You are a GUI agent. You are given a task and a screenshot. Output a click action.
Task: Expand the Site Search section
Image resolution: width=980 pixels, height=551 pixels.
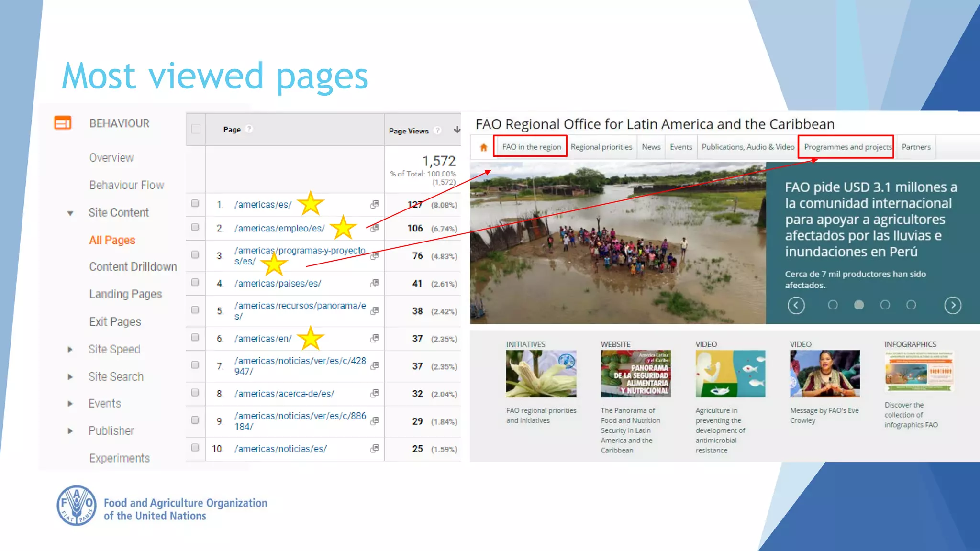[x=70, y=377]
